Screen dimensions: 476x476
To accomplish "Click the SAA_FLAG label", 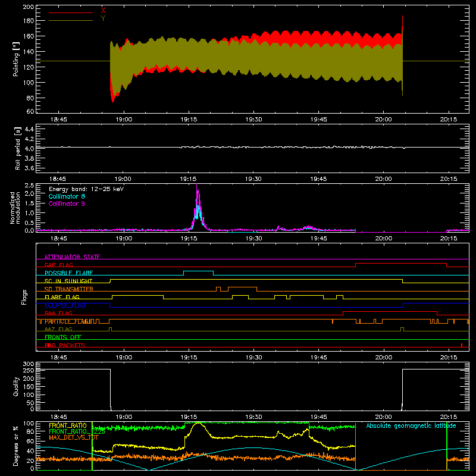I will pos(58,313).
